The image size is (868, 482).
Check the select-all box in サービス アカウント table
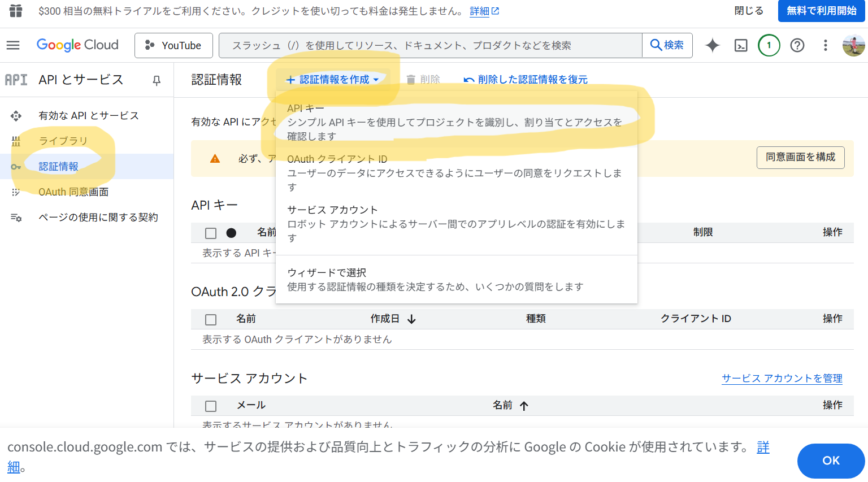pos(211,406)
